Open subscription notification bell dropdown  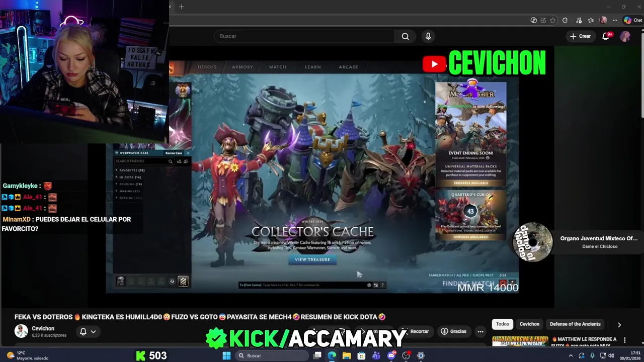[88, 332]
